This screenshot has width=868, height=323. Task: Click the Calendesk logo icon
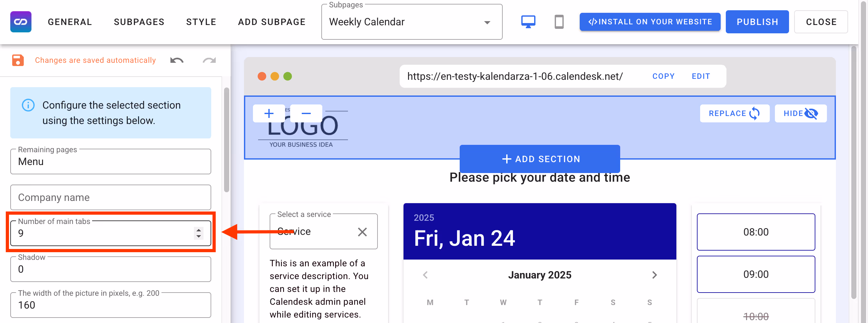coord(21,21)
